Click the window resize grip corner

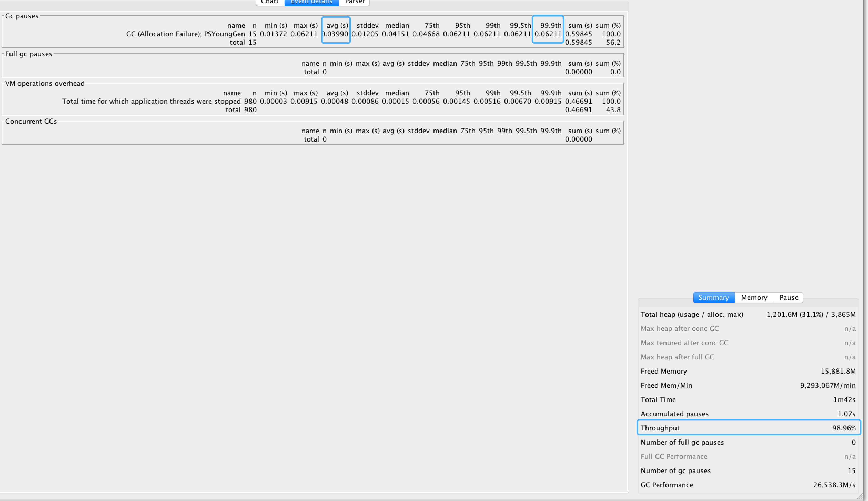pos(860,496)
